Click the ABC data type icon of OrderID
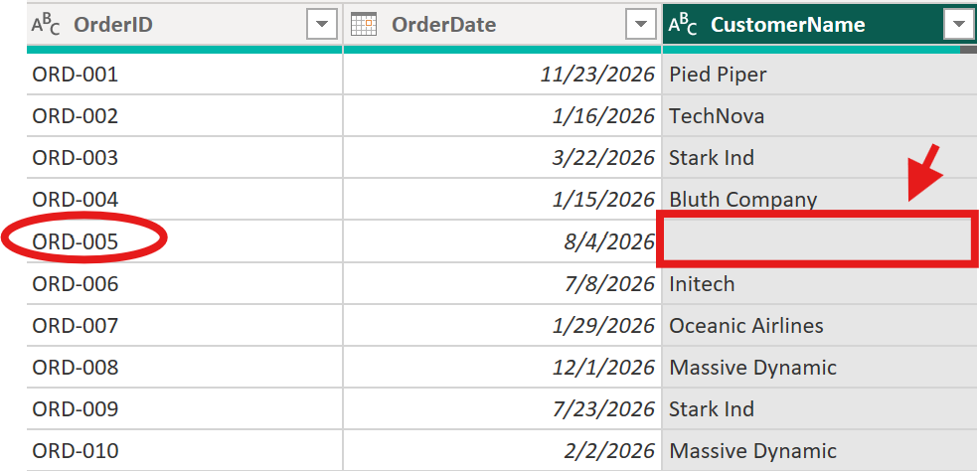Image resolution: width=980 pixels, height=471 pixels. tap(46, 25)
